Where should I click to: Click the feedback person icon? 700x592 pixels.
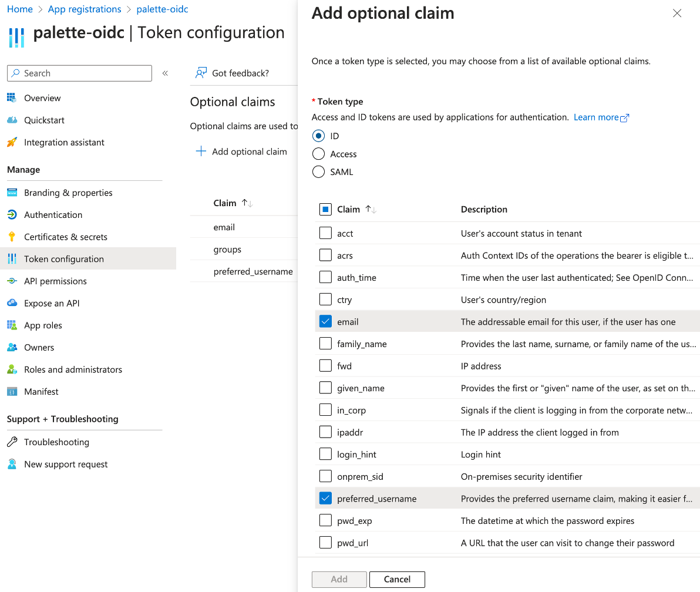click(x=201, y=73)
